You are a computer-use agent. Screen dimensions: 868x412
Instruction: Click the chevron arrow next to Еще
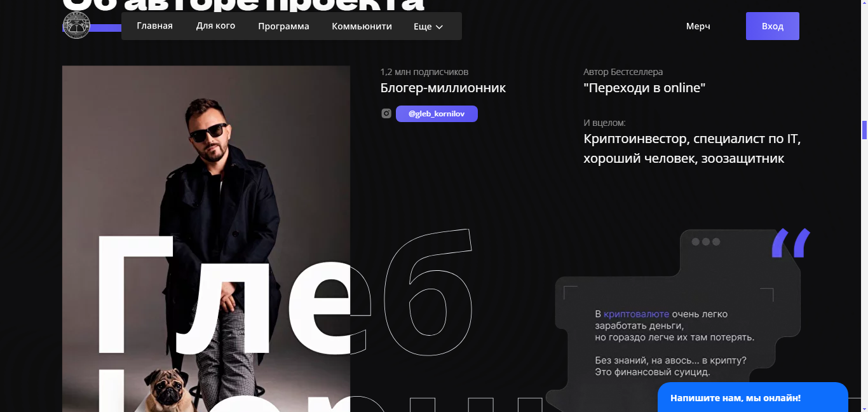(x=439, y=27)
